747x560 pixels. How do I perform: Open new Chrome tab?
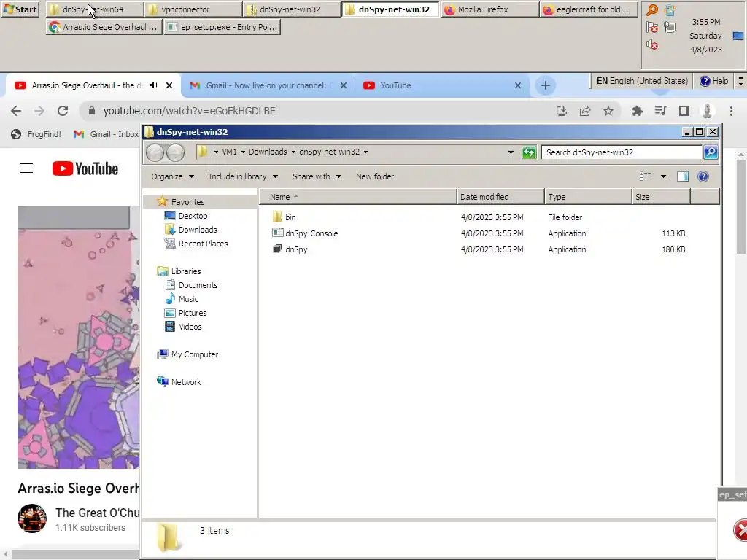(x=546, y=85)
